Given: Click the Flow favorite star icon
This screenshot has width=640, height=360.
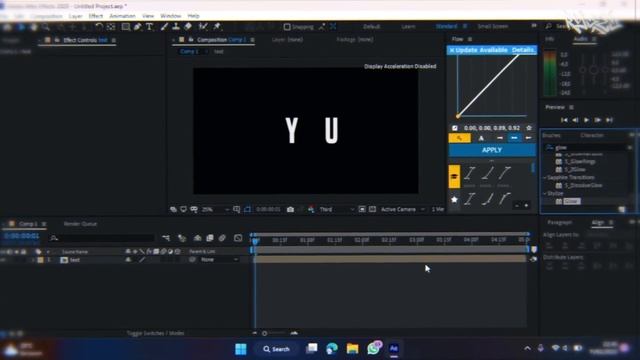Looking at the screenshot, I should tap(529, 128).
